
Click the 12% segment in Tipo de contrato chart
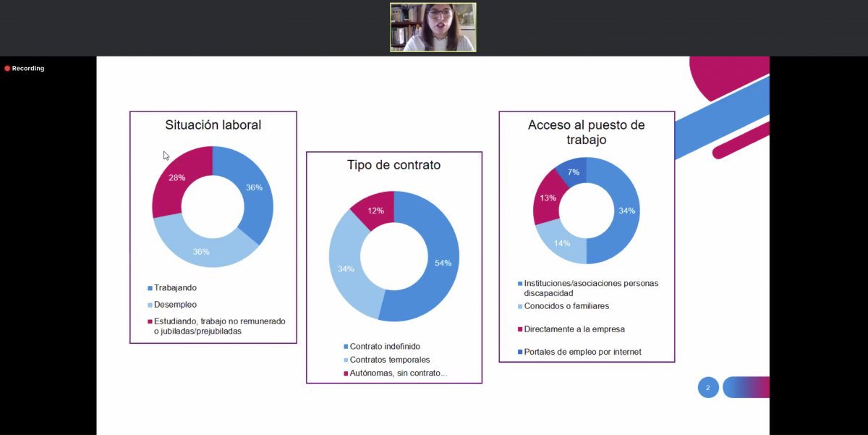376,210
